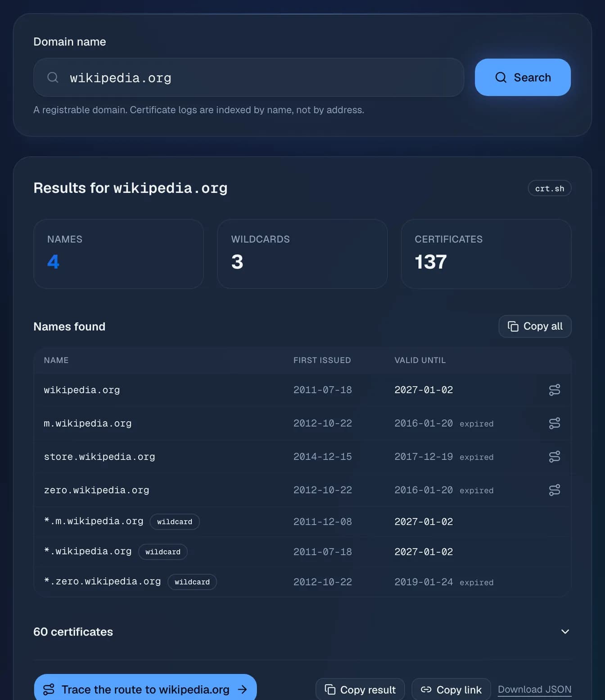Copy all names found
605x700 pixels.
[535, 326]
